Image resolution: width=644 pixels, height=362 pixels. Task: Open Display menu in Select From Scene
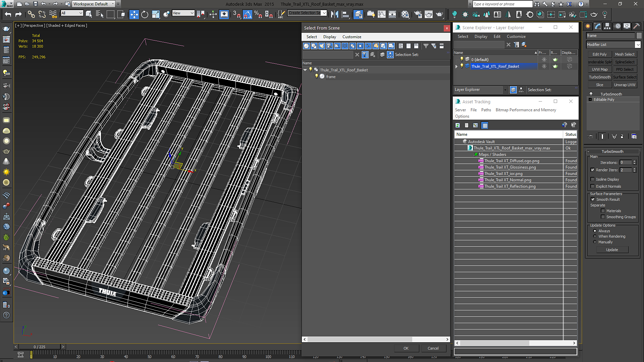[x=329, y=37]
